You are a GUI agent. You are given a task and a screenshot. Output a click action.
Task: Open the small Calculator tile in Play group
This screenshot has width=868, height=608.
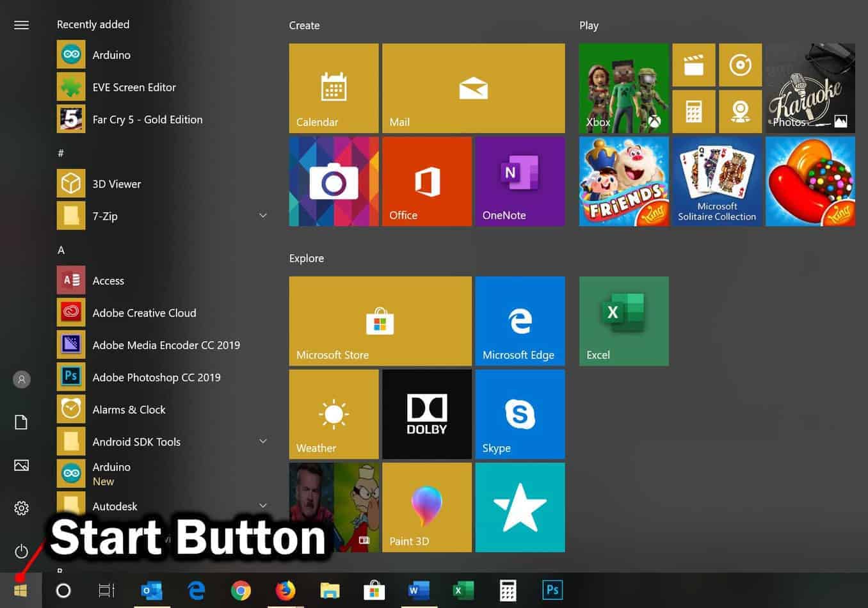[x=694, y=111]
